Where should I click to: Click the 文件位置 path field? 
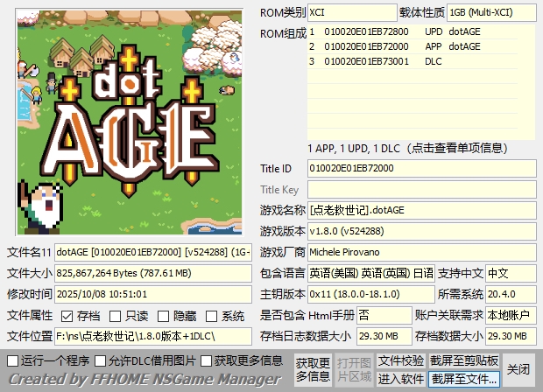(155, 336)
